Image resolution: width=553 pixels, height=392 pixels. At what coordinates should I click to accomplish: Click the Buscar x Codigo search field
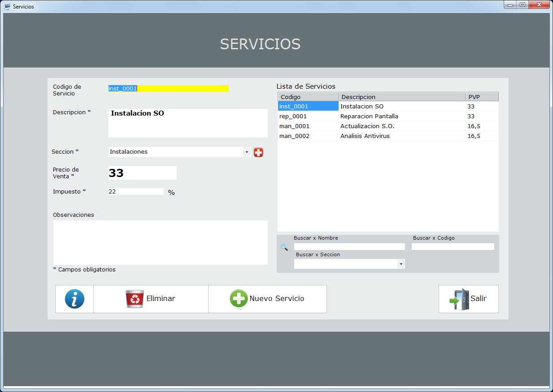pyautogui.click(x=453, y=247)
